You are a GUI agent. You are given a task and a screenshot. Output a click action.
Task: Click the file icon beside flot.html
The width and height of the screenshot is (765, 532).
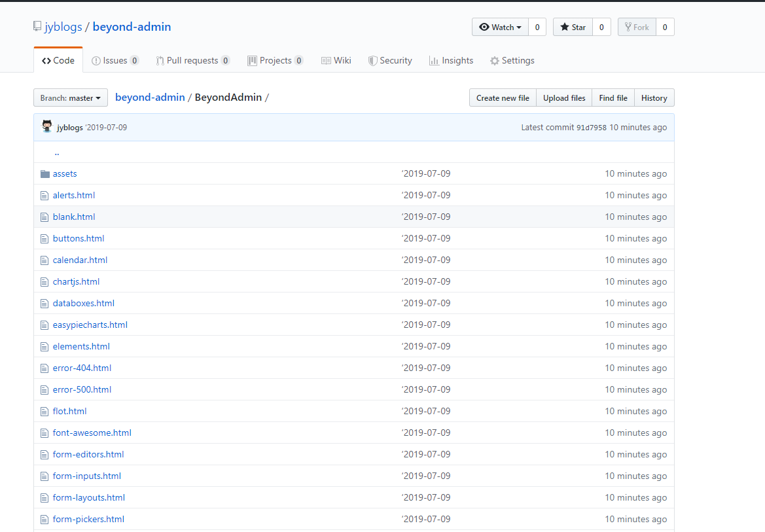tap(44, 412)
